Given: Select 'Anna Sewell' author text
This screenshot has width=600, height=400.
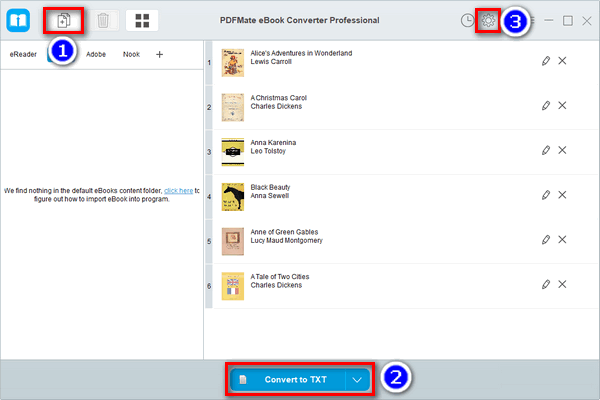Looking at the screenshot, I should click(x=270, y=196).
